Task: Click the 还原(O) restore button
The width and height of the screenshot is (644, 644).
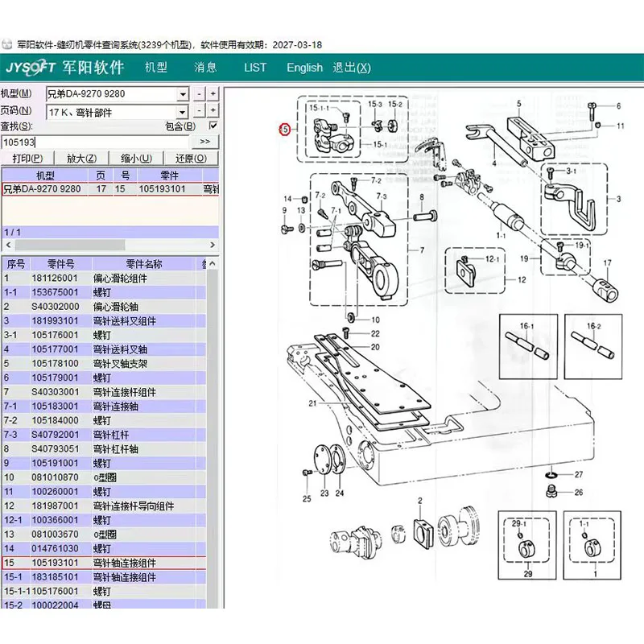Action: 191,158
